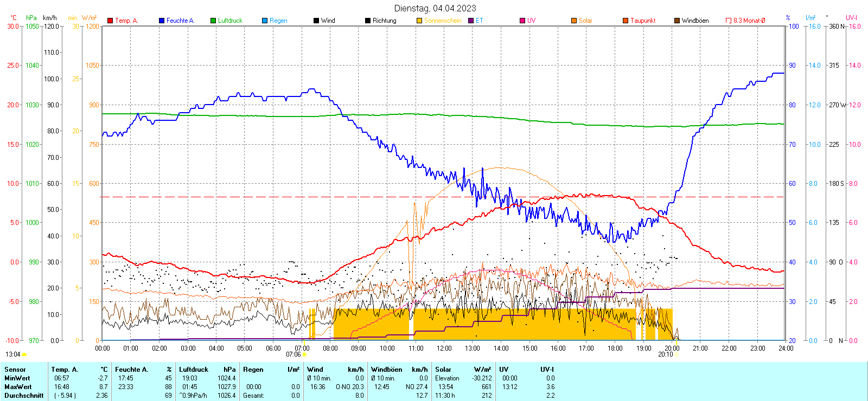Click the red Temp. A. legend square
Screen dimensions: 868x401
coord(110,21)
